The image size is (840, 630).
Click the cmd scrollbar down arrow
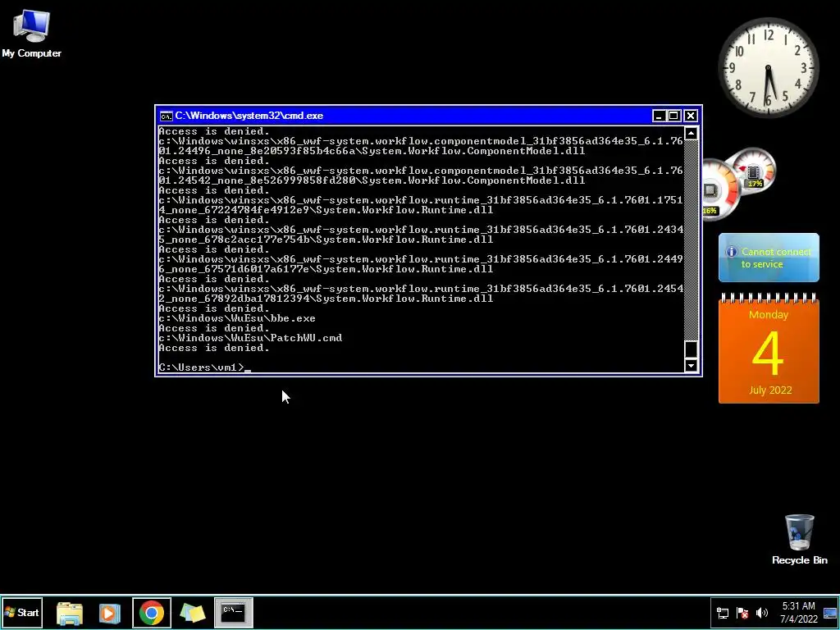691,365
